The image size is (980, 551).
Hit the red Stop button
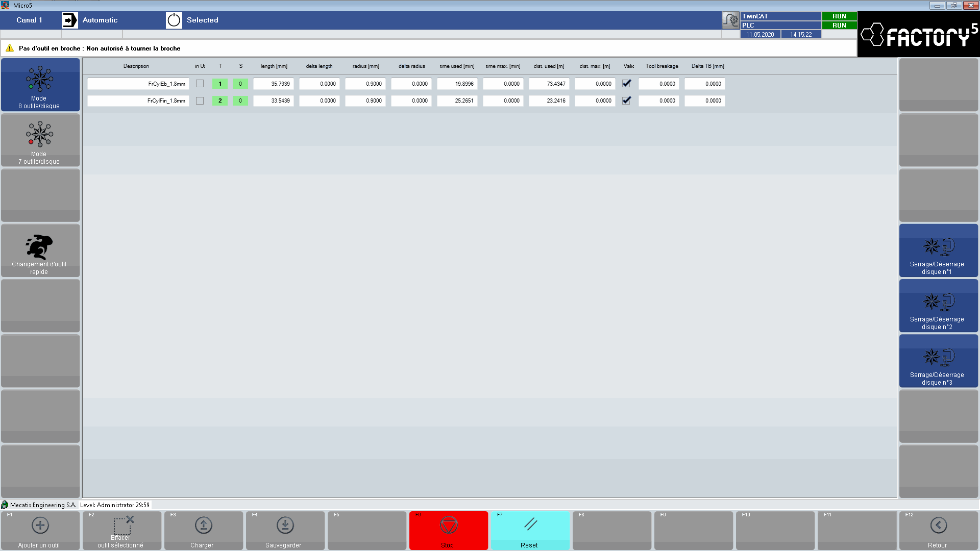click(449, 531)
